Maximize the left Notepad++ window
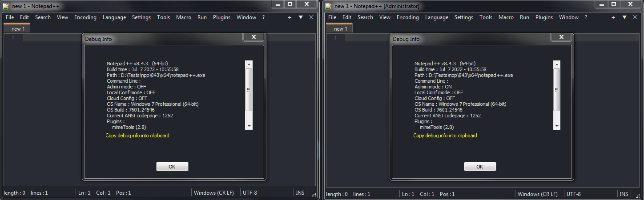Screen dimensions: 644x200 (x=290, y=4)
